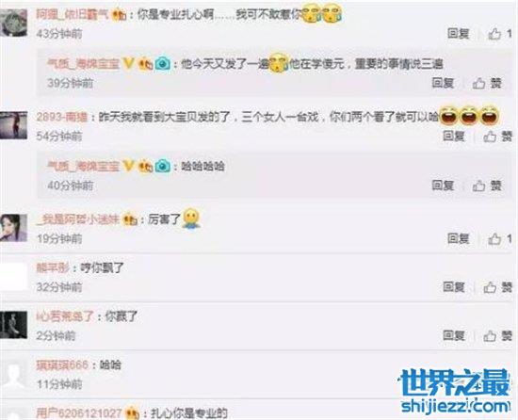The height and width of the screenshot is (420, 518).
Task: Reply to the 43 minutes ago comment
Action: 459,33
